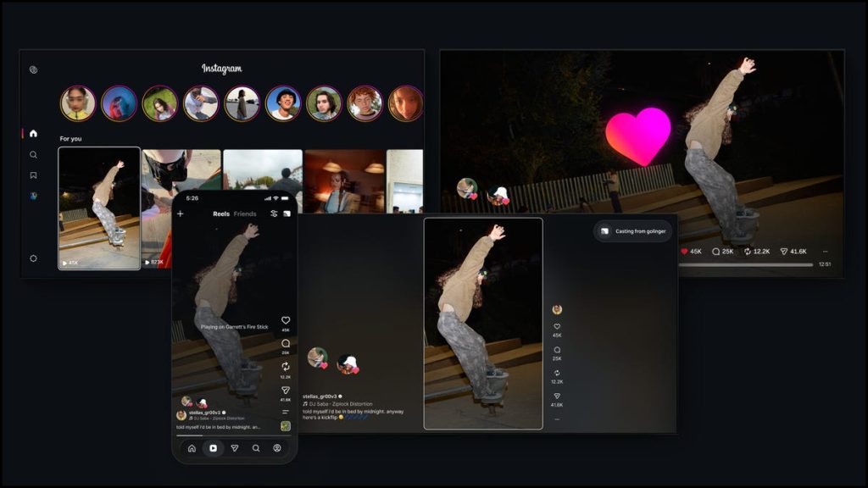Click the stellas_gr00v3 username on casting screen
The height and width of the screenshot is (488, 868).
[x=320, y=396]
